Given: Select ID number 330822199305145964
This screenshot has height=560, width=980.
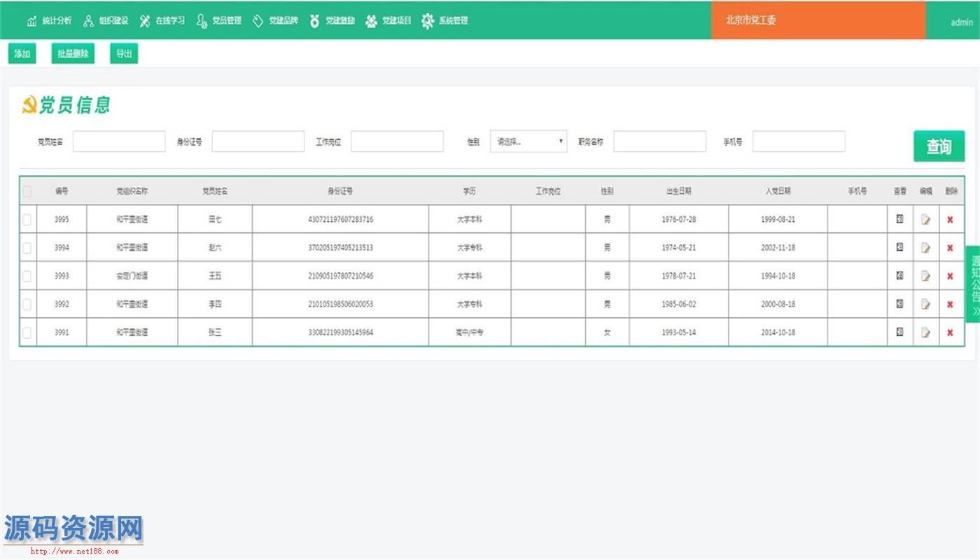Looking at the screenshot, I should coord(341,332).
